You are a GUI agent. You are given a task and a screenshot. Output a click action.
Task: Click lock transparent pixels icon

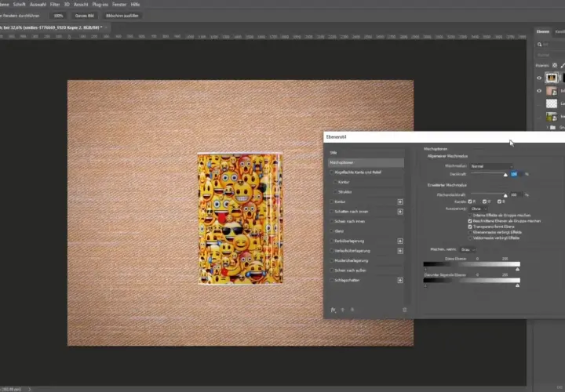click(x=555, y=65)
